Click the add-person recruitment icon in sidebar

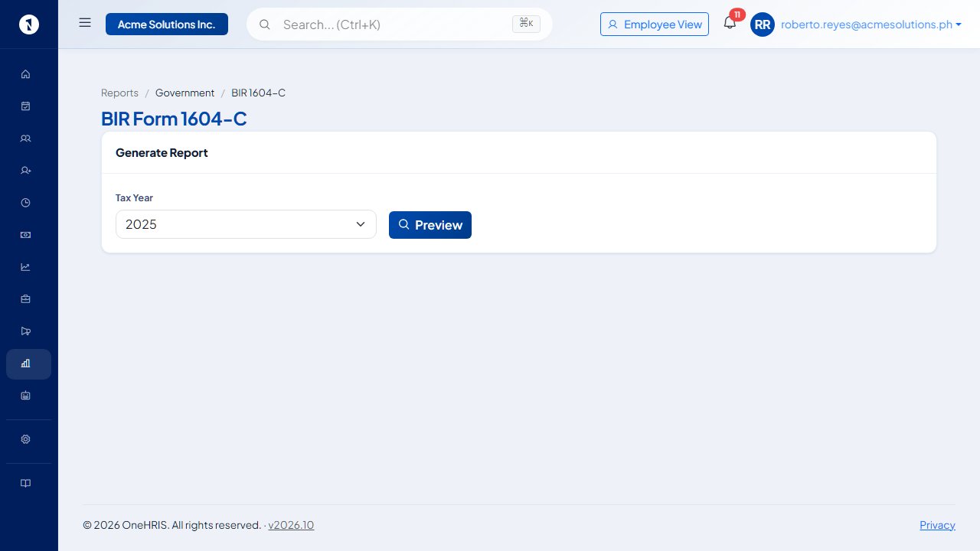(25, 171)
